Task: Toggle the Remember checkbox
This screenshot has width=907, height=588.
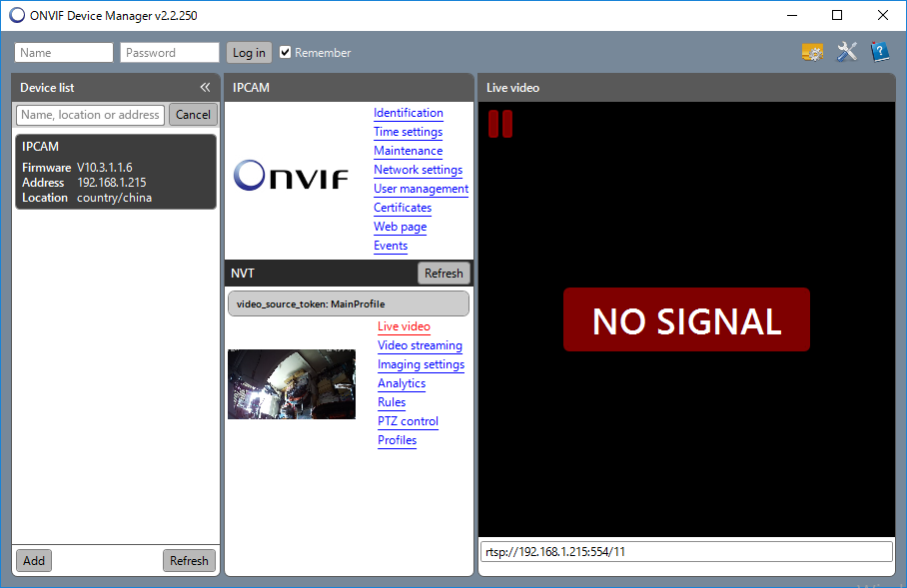Action: pyautogui.click(x=285, y=53)
